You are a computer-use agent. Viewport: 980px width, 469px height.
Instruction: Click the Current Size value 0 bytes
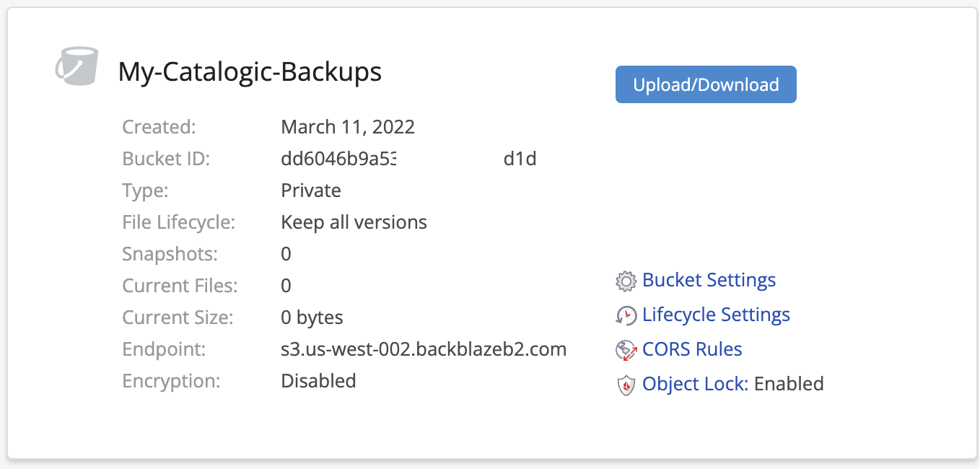pos(312,317)
